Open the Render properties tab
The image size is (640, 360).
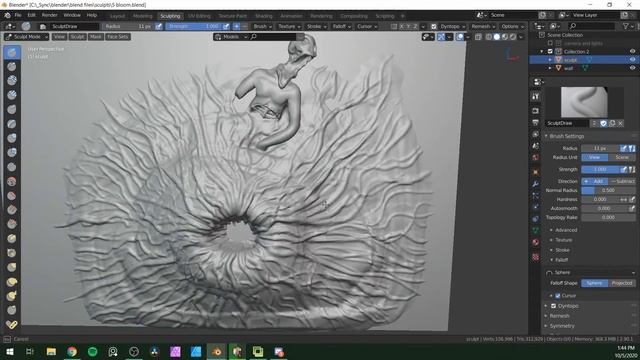click(536, 111)
